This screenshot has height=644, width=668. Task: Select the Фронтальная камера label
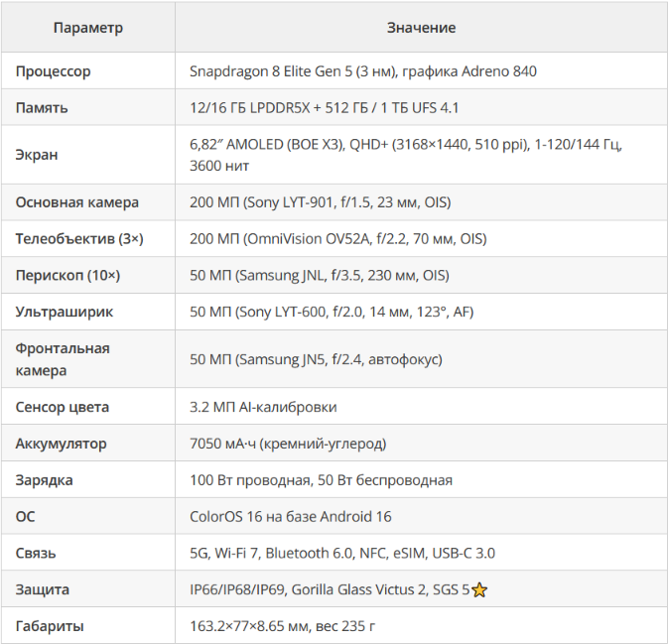pyautogui.click(x=63, y=359)
